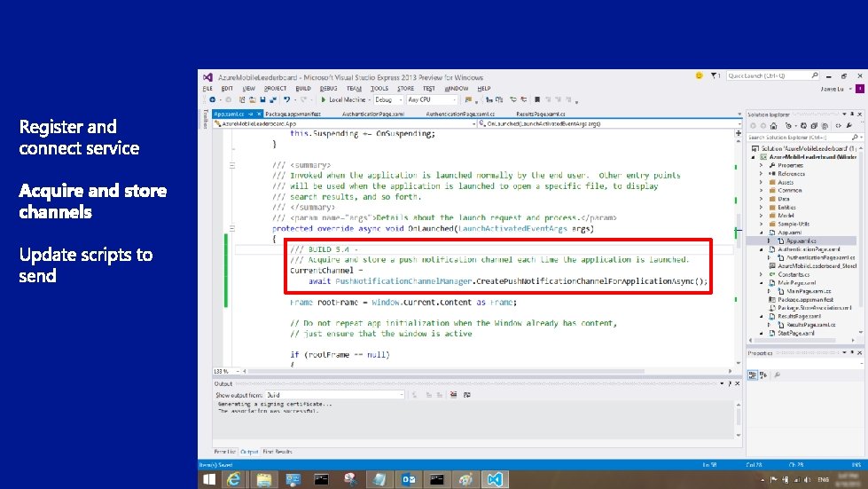Click Categorized icon in Properties panel

point(753,375)
